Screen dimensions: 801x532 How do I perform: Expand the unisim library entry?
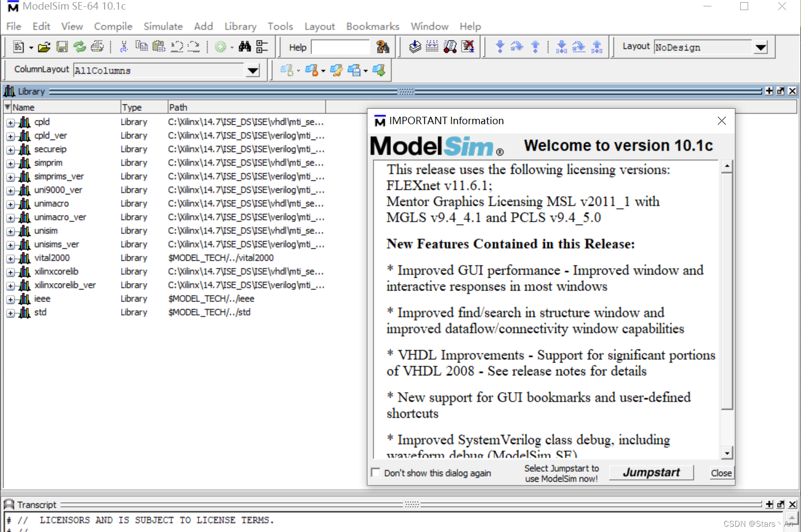click(11, 231)
